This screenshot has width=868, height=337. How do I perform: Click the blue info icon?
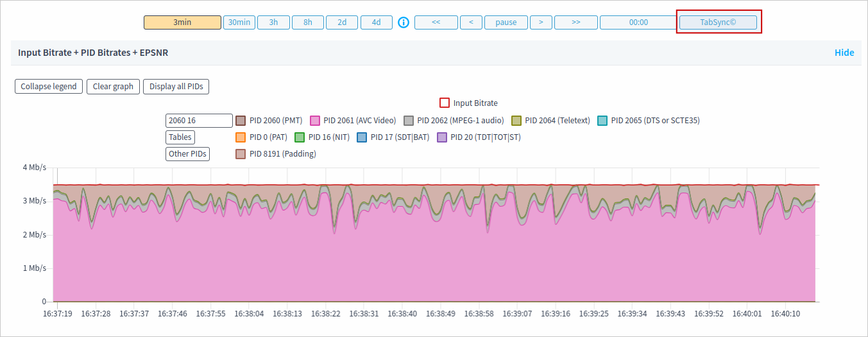click(404, 22)
